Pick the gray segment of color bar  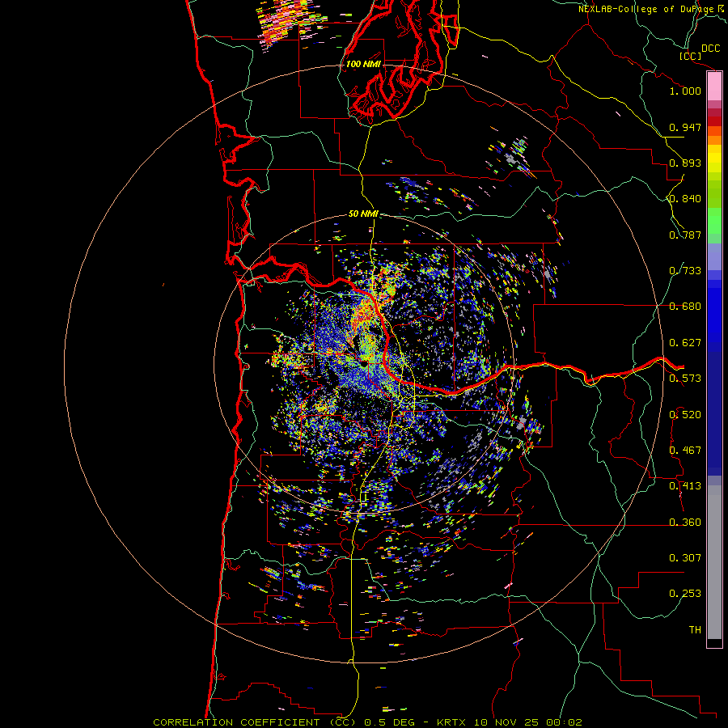714,562
